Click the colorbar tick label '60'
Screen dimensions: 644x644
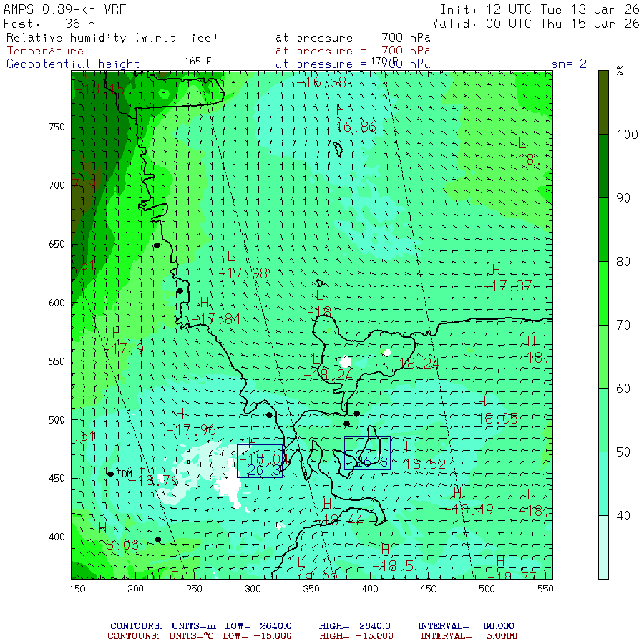coord(623,389)
